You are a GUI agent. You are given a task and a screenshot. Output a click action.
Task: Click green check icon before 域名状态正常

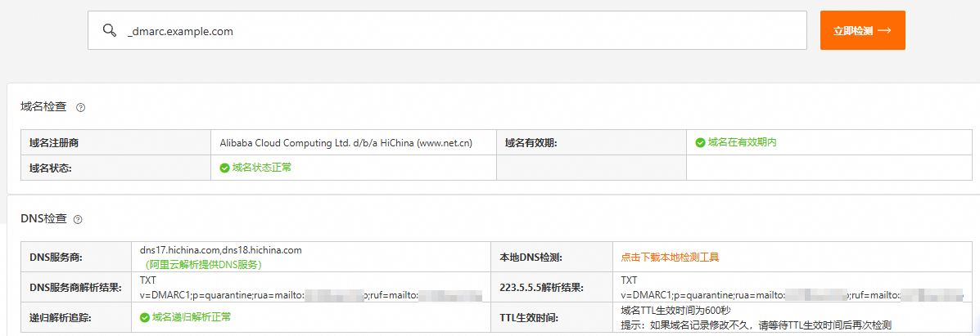pyautogui.click(x=224, y=168)
